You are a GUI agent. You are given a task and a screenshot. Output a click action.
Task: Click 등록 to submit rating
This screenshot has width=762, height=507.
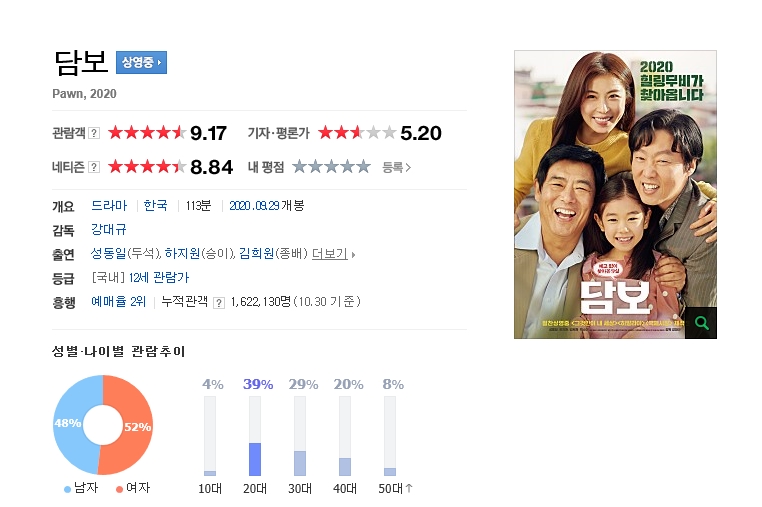click(x=397, y=167)
